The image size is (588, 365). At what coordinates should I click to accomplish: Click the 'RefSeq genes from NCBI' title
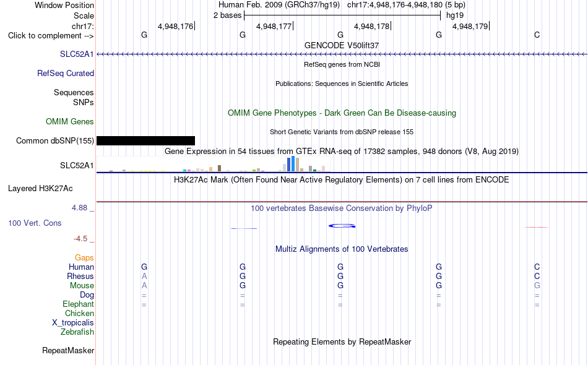coord(342,64)
